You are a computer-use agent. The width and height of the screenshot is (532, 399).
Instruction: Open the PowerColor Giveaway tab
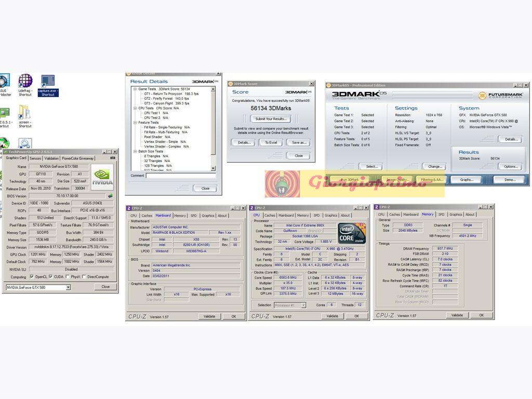(78, 158)
